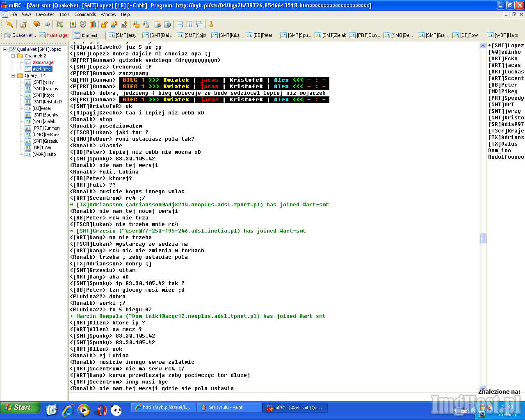Select [SMT]Daimos query in tree sidebar
Image resolution: width=525 pixels, height=420 pixels.
pyautogui.click(x=45, y=89)
